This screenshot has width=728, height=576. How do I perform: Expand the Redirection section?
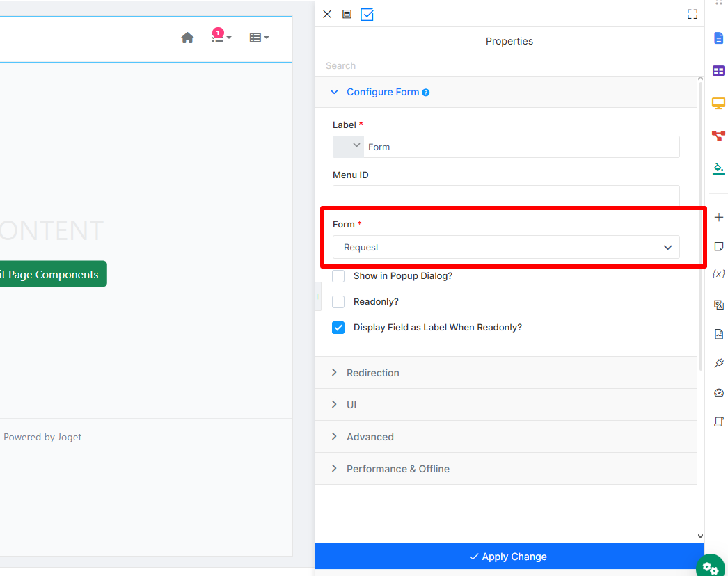[505, 373]
